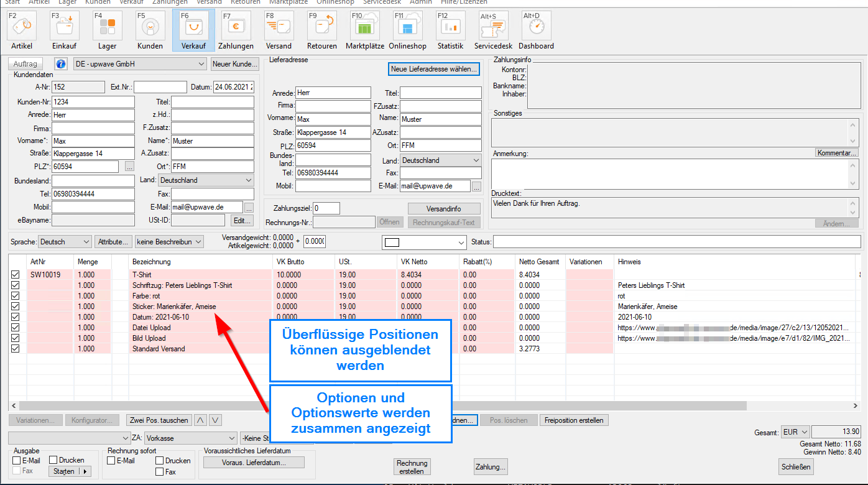Click Freiposition erstellen button
Screen dimensions: 868x485
[574, 420]
